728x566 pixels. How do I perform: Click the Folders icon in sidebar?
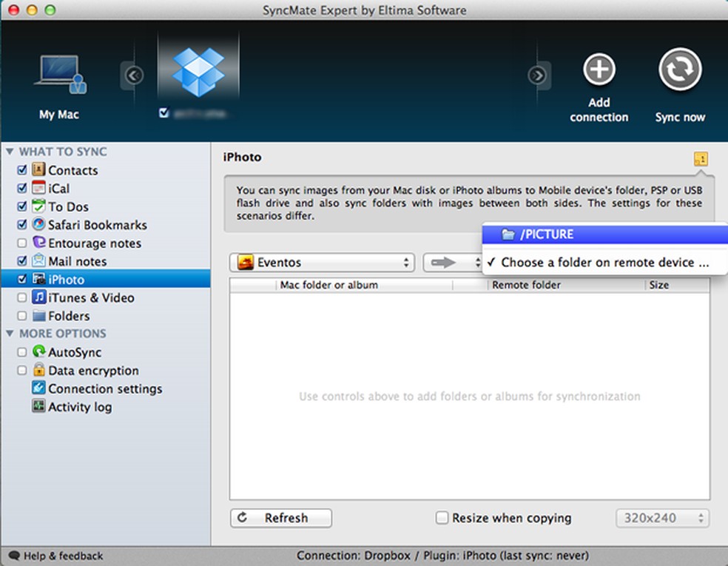point(38,316)
